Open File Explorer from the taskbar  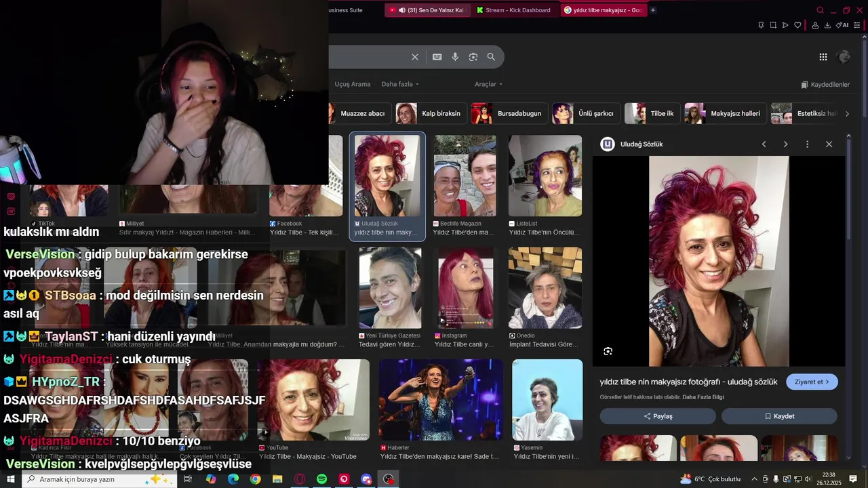click(x=277, y=479)
